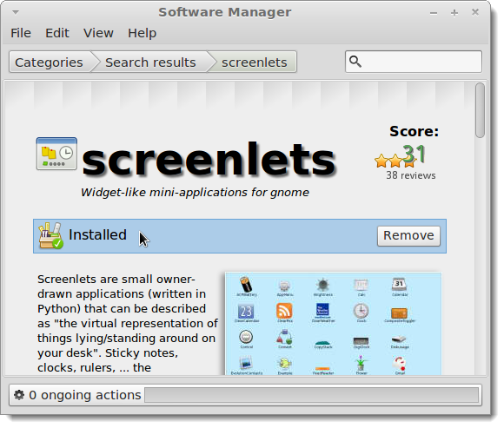Maximize the Software Manager window
504x428 pixels.
[x=454, y=13]
